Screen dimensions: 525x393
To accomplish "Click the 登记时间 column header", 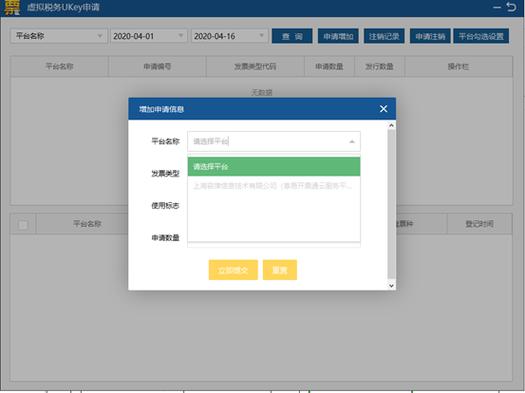I will [479, 224].
